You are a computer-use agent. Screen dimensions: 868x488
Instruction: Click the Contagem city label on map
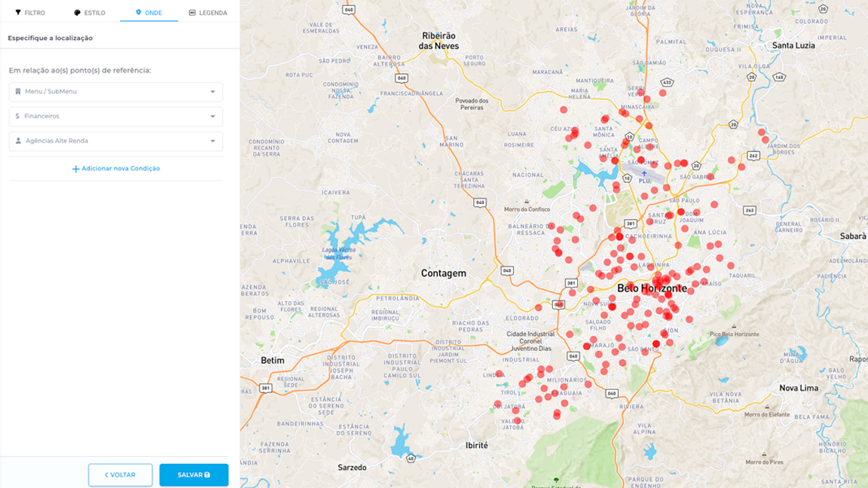(x=443, y=273)
